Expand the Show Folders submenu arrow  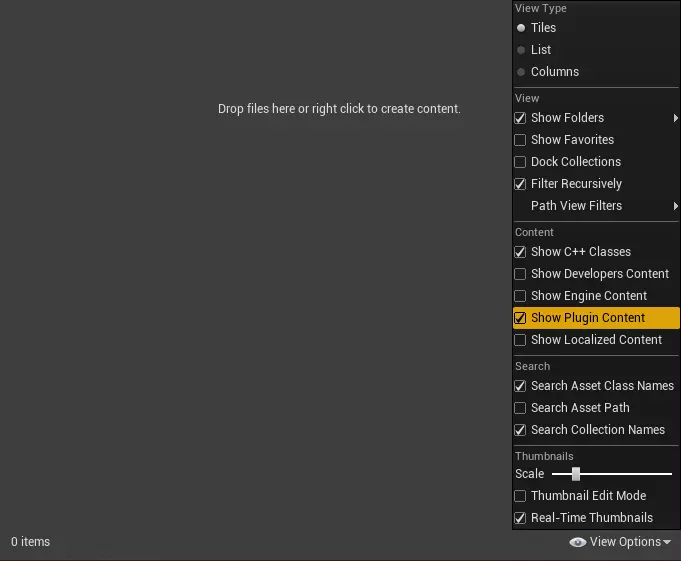tap(676, 118)
